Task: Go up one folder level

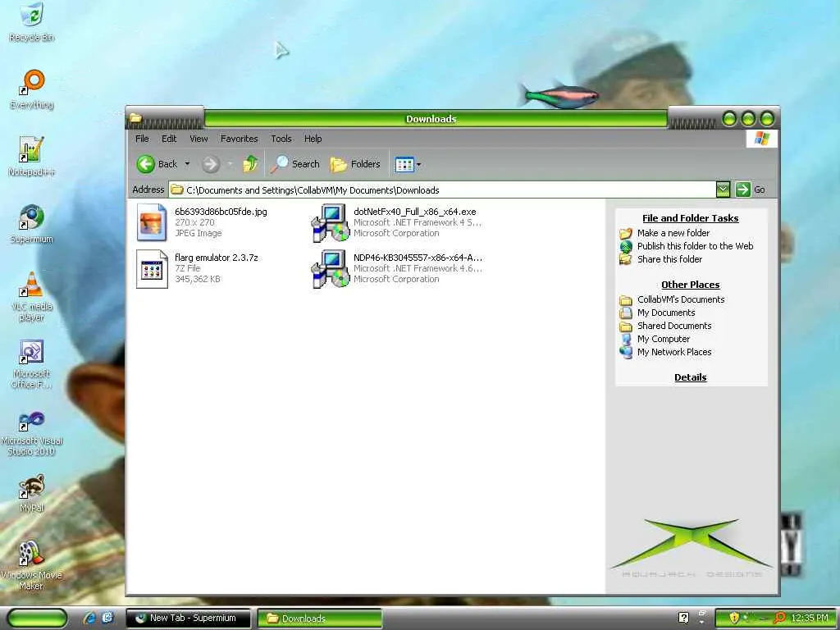Action: pos(250,164)
